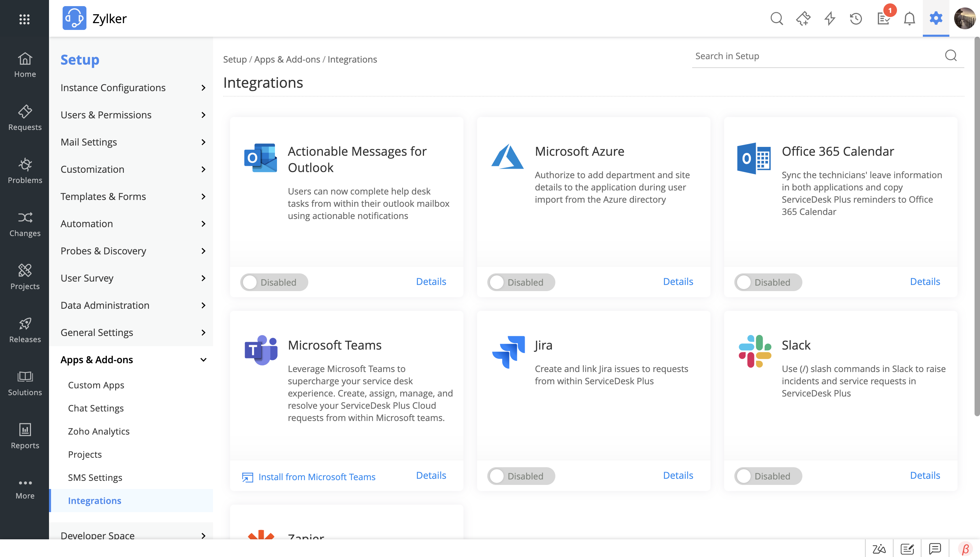Click the lightning bolt quick actions icon
The height and width of the screenshot is (557, 980).
[x=830, y=18]
